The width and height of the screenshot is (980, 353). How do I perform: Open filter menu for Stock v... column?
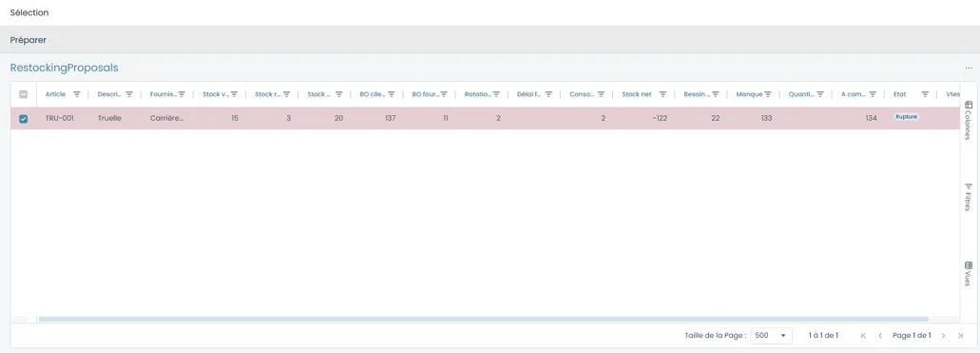[235, 94]
